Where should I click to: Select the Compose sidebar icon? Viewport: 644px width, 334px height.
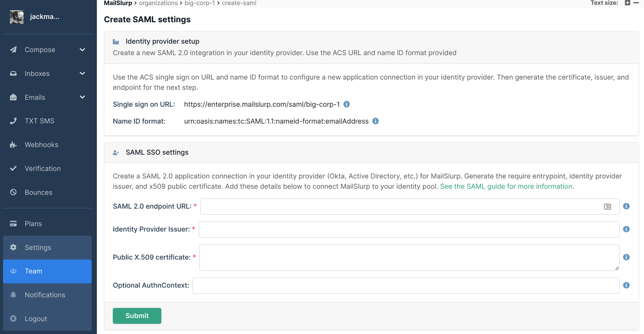click(x=13, y=50)
